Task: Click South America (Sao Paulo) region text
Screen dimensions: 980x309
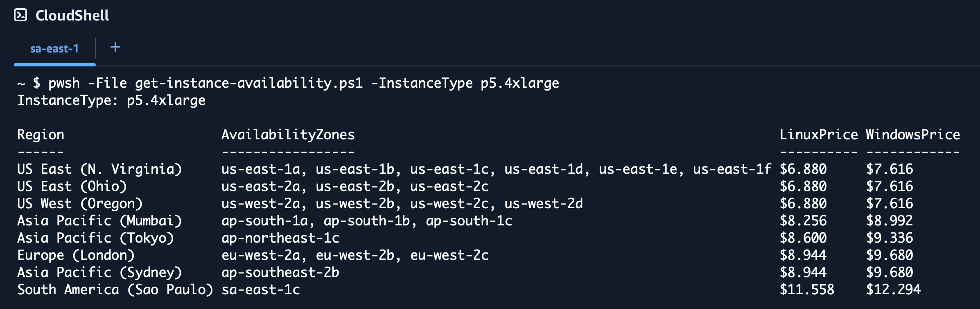Action: [x=115, y=290]
